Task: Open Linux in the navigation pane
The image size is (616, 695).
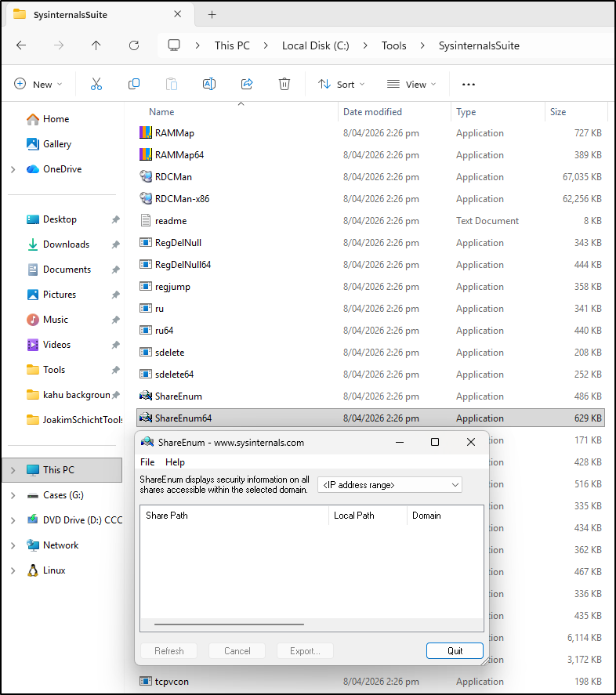Action: pyautogui.click(x=53, y=570)
